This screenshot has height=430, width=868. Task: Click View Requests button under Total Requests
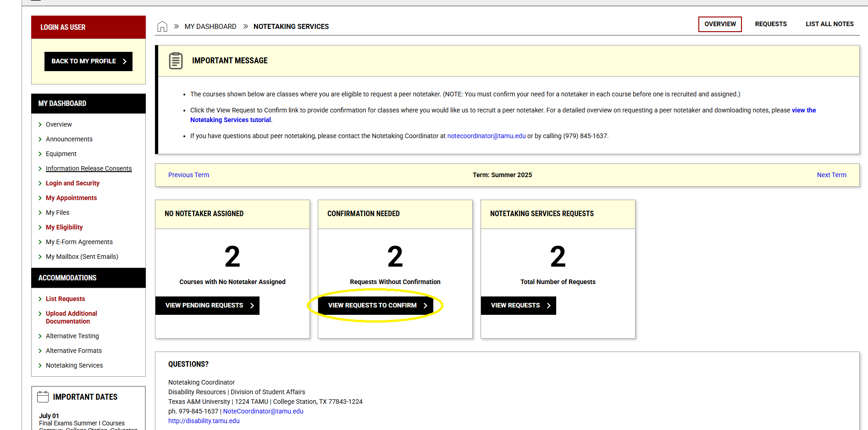click(519, 306)
